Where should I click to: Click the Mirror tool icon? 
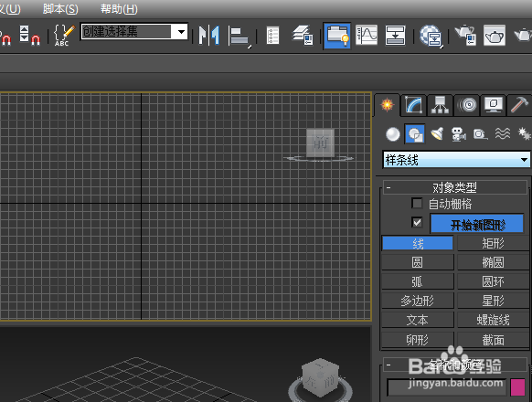[x=209, y=36]
